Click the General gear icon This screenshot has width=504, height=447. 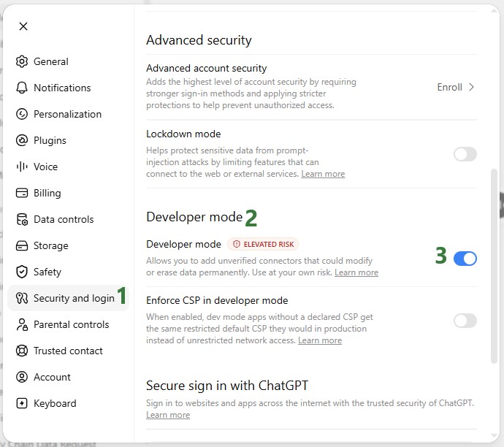pyautogui.click(x=22, y=61)
